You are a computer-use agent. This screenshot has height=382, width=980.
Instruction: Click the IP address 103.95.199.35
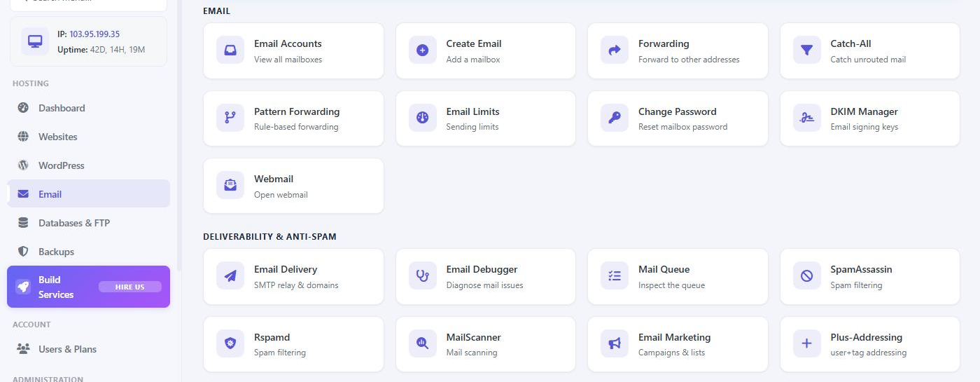click(x=94, y=34)
